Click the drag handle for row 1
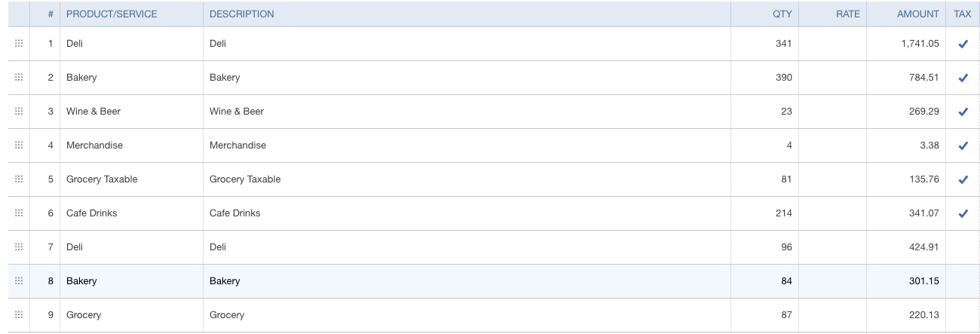This screenshot has height=334, width=980. (x=19, y=44)
